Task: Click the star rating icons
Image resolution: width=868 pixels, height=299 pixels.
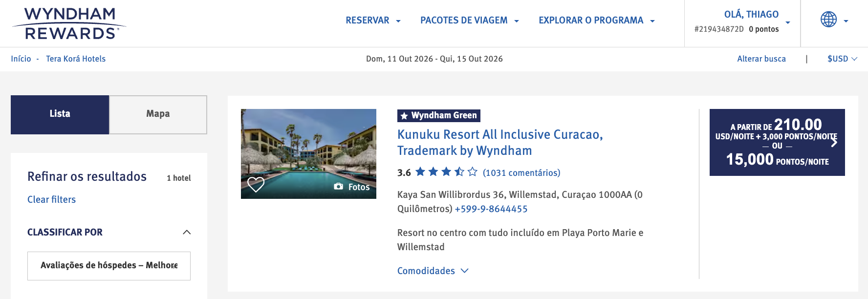Action: tap(446, 172)
